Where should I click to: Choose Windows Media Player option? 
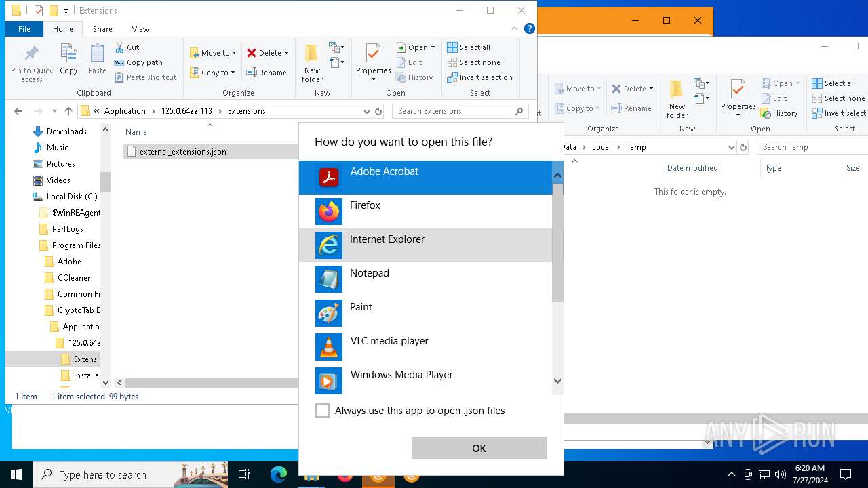pos(425,381)
